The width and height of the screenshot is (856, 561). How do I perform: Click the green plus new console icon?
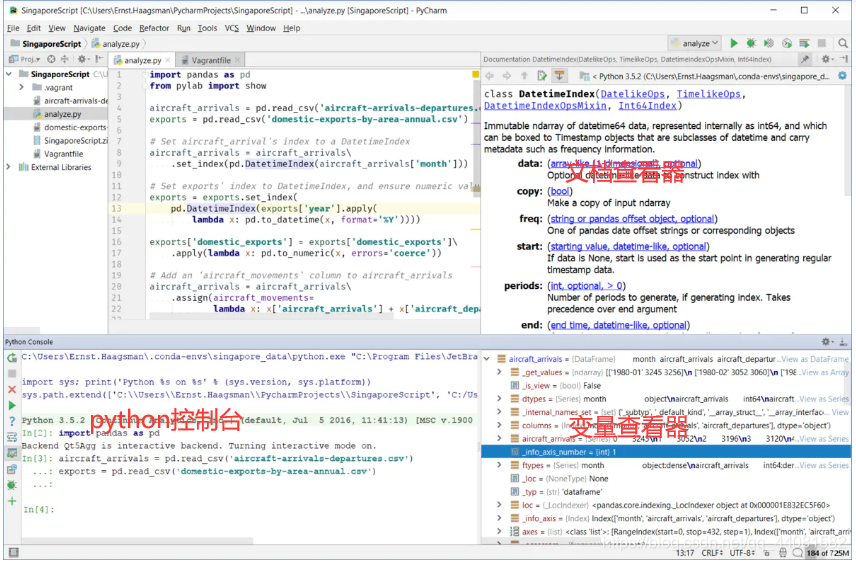(x=11, y=500)
